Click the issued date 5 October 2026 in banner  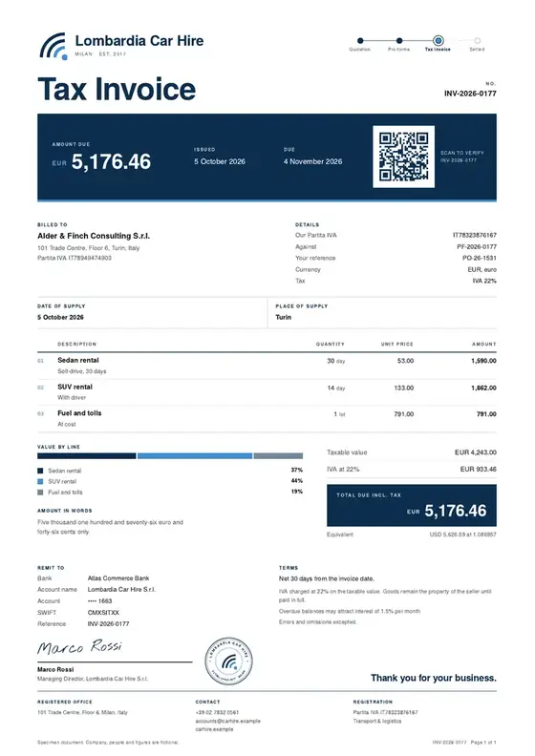tap(220, 161)
